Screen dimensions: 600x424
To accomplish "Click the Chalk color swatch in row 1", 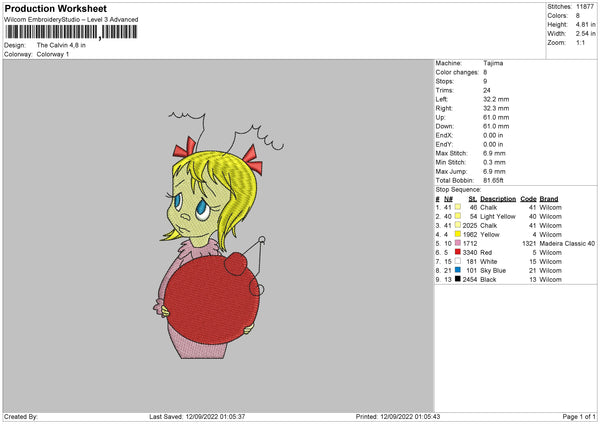I will click(458, 207).
